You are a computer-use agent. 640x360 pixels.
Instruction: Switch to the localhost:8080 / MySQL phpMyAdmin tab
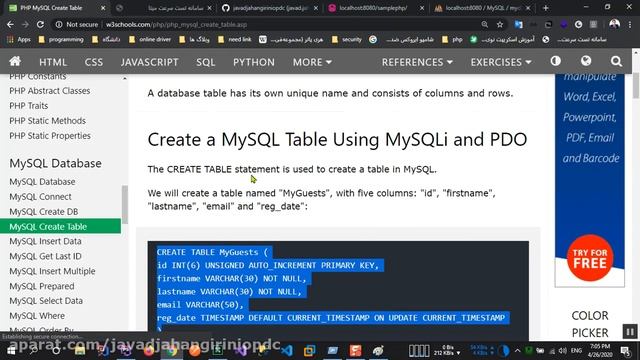click(482, 8)
